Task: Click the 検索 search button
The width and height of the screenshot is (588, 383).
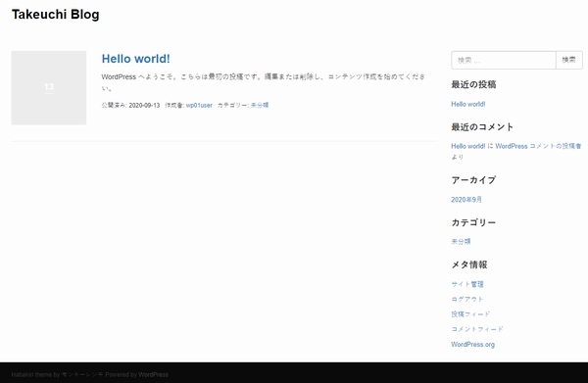Action: [x=568, y=60]
